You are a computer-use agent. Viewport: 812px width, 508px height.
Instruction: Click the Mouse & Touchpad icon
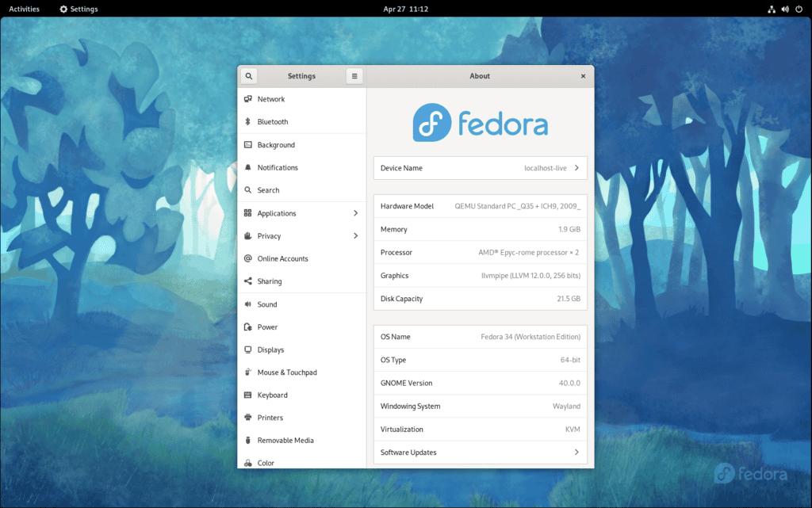tap(248, 372)
